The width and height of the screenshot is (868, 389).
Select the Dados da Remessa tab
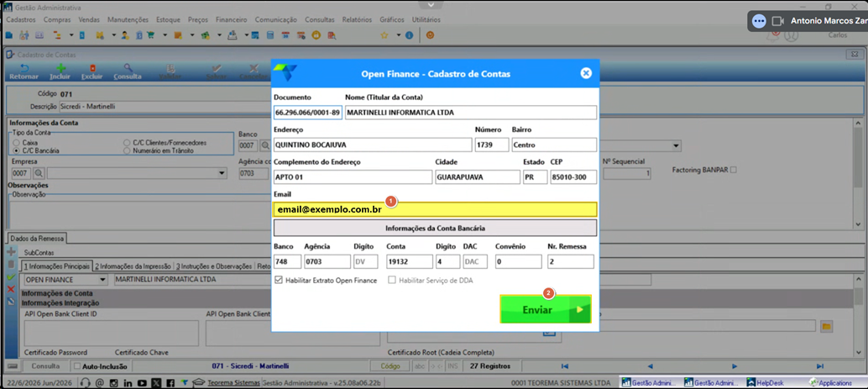[x=37, y=239]
